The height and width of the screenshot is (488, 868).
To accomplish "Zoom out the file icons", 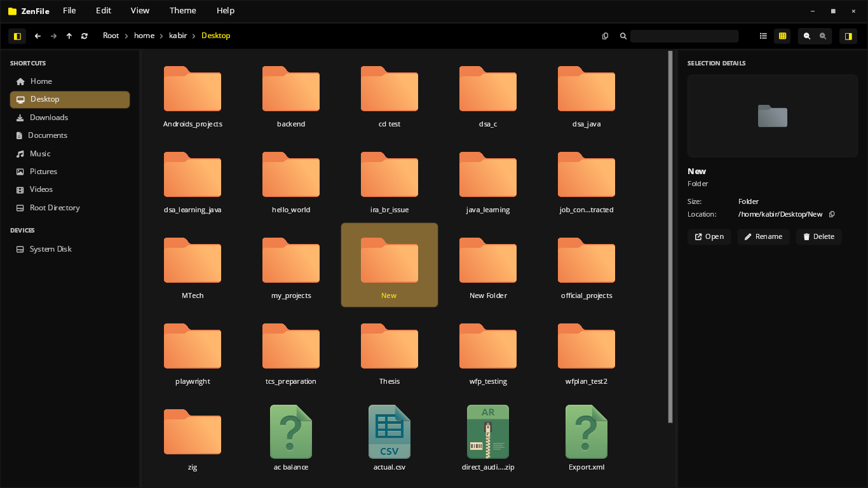I will [x=807, y=36].
